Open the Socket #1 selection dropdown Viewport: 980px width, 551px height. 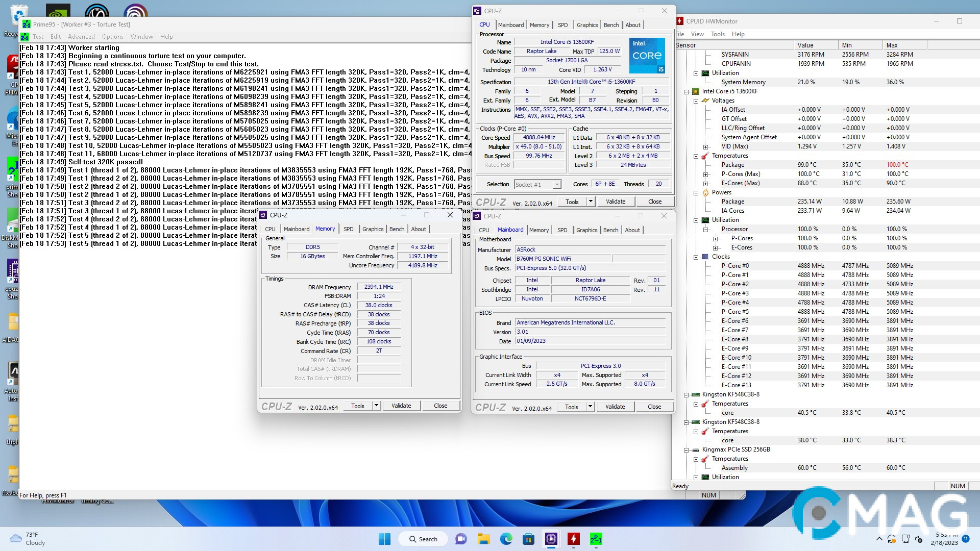[x=557, y=185]
